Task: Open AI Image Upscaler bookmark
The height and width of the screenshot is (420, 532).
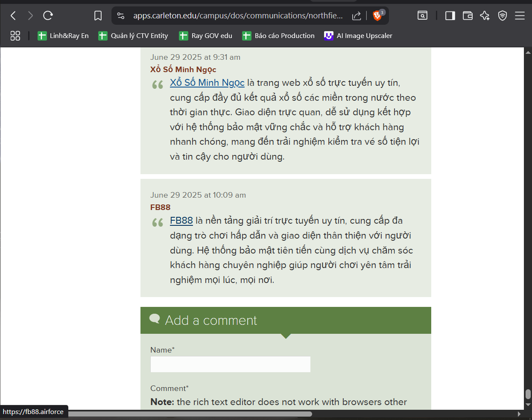Action: pos(358,36)
